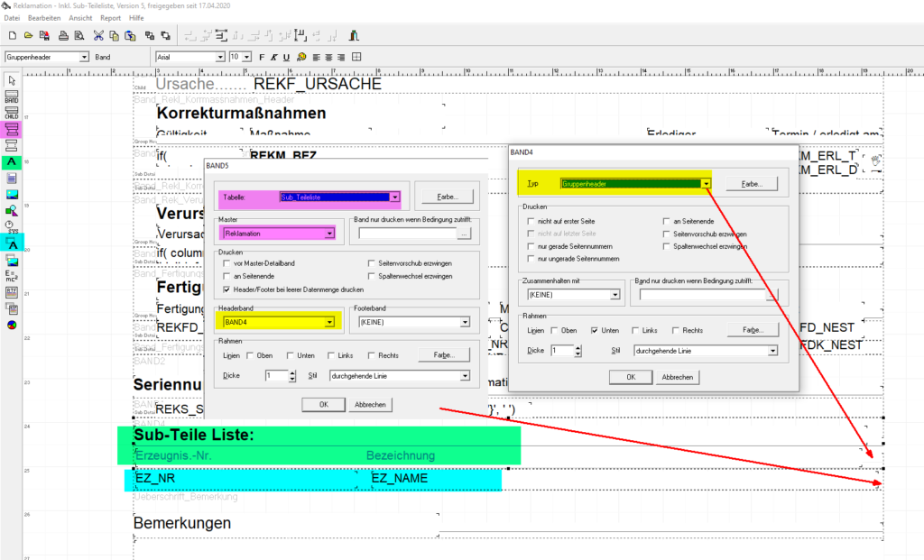Toggle bold F formatting button

(x=262, y=57)
